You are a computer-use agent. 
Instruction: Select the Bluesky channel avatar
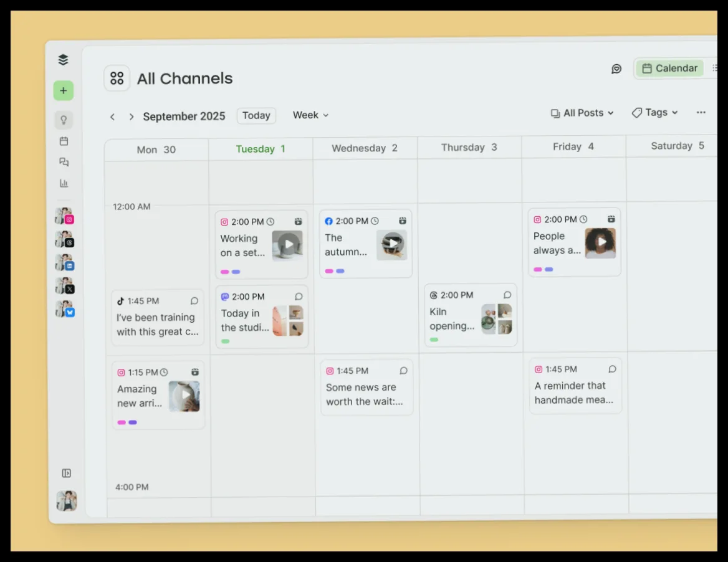pyautogui.click(x=65, y=308)
